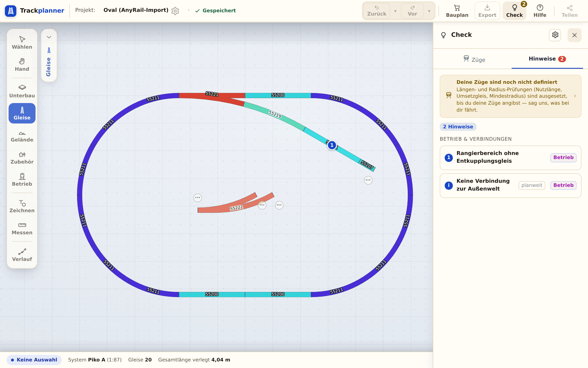
Task: Click the Gespeichert saved status
Action: click(216, 11)
